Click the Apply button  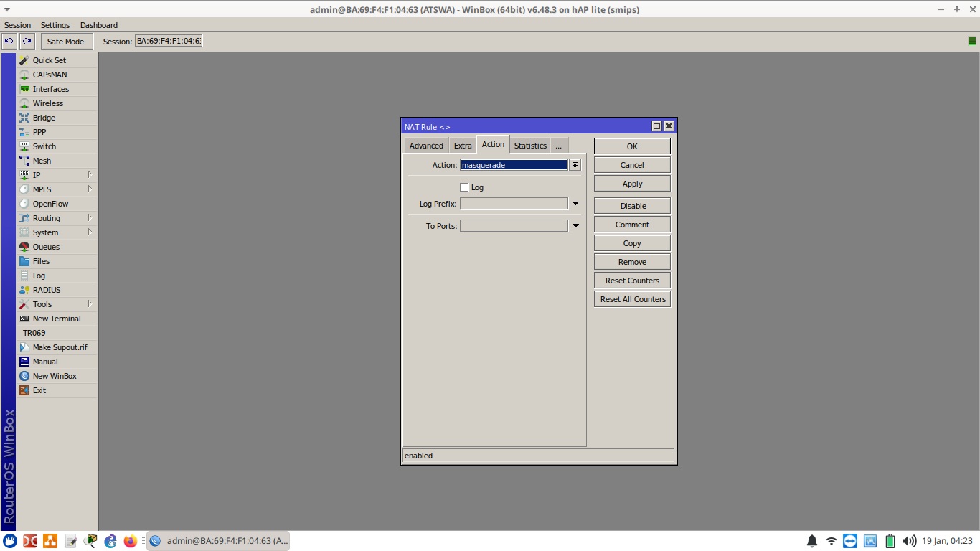click(x=632, y=184)
